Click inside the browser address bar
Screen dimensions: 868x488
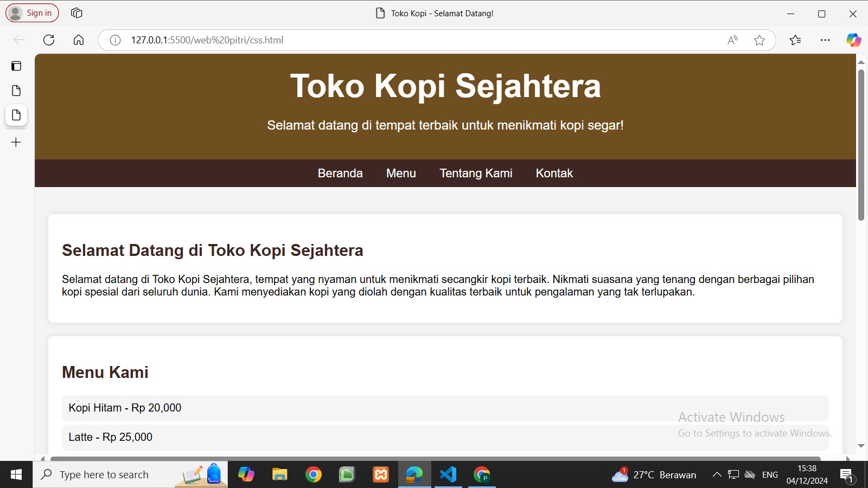[380, 40]
